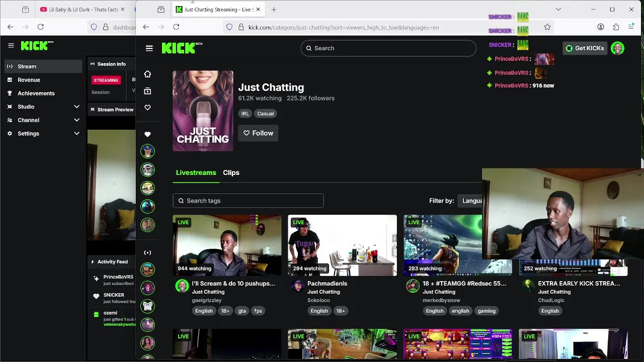Image resolution: width=644 pixels, height=362 pixels.
Task: Open Following heart outline icon in sidebar
Action: click(147, 108)
